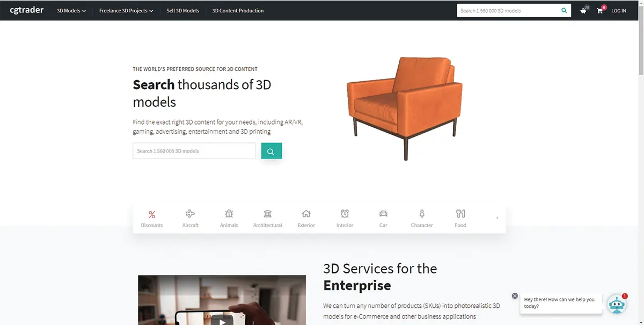Open Sell 3D Models menu item
Screen dimensions: 644x325
pos(182,11)
